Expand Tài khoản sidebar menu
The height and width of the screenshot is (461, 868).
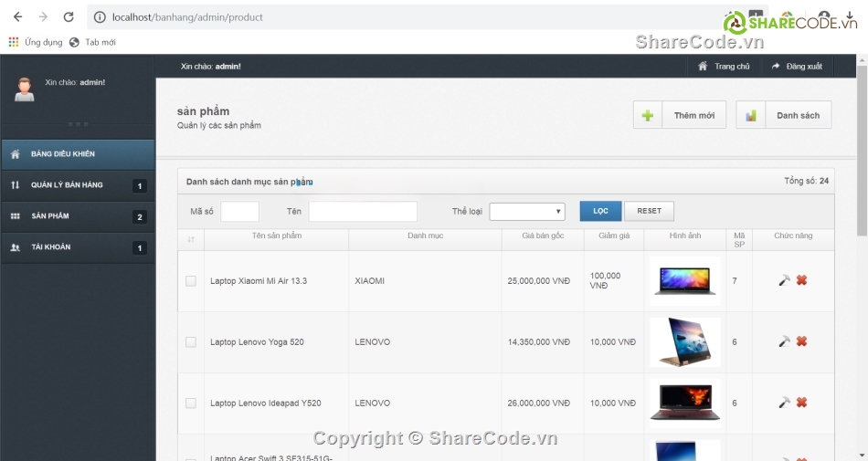pos(78,247)
